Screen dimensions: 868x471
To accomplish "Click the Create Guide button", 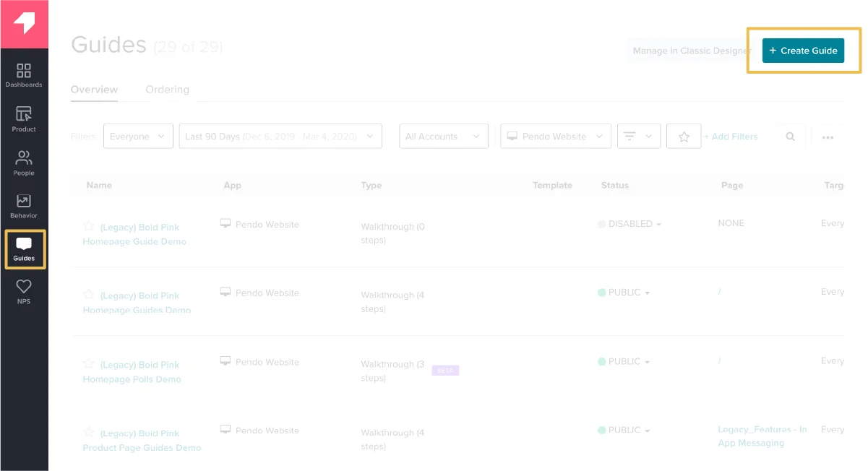I will pos(803,51).
